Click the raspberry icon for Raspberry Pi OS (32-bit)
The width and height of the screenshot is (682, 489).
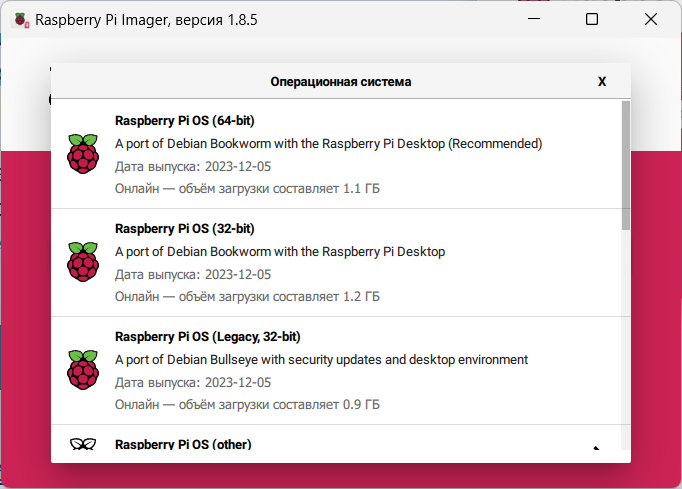pyautogui.click(x=83, y=262)
